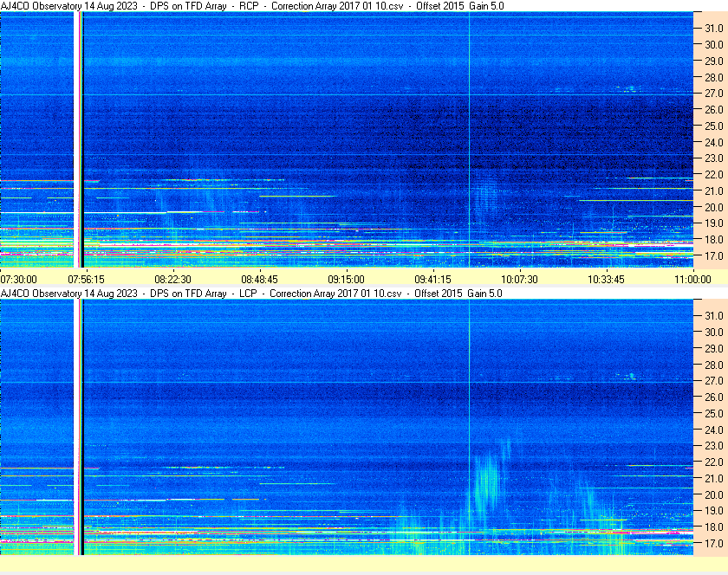Image resolution: width=728 pixels, height=575 pixels.
Task: Click 25.0 frequency label in LCP panel
Action: (x=714, y=413)
